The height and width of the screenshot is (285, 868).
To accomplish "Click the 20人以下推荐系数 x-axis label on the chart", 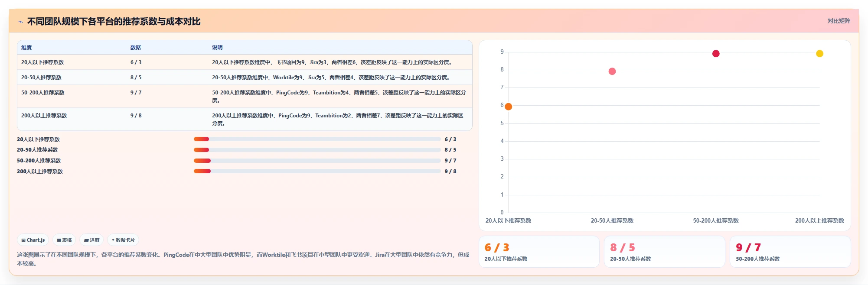I will pos(508,220).
